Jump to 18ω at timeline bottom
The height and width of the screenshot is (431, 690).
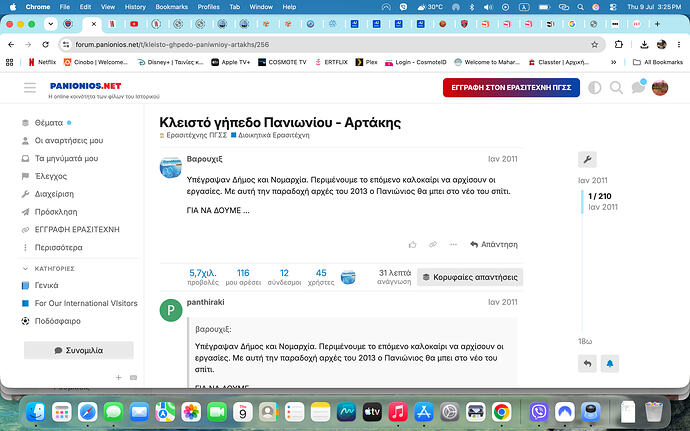pos(585,342)
